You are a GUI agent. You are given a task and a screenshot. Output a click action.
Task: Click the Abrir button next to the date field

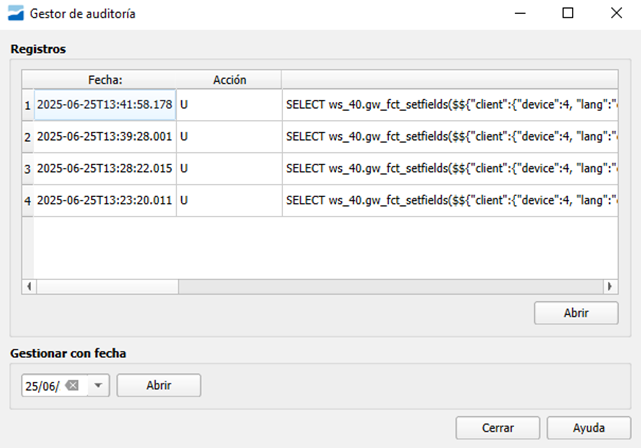pos(159,385)
